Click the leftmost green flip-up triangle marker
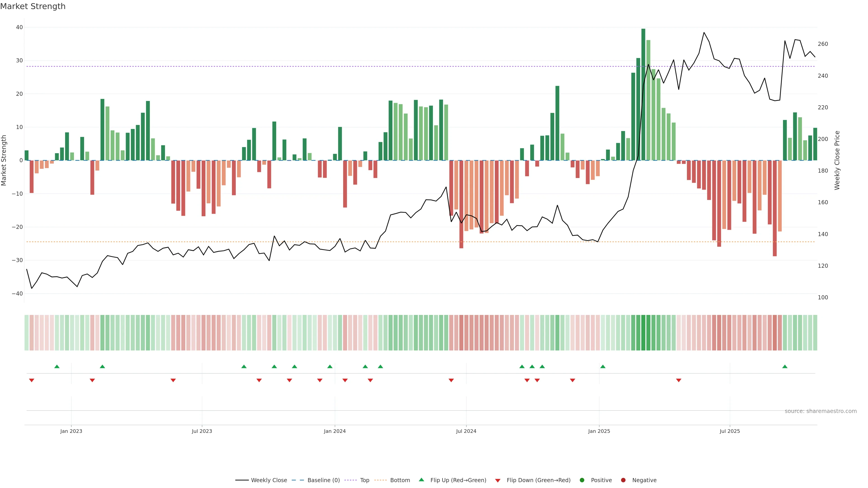The image size is (868, 488). 57,366
